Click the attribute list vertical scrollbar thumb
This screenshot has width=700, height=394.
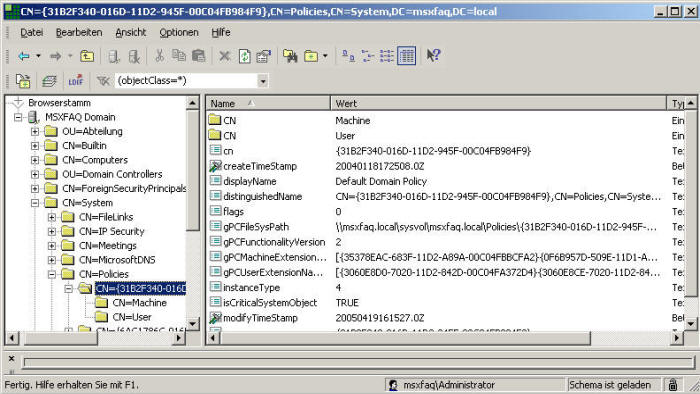pyautogui.click(x=690, y=203)
